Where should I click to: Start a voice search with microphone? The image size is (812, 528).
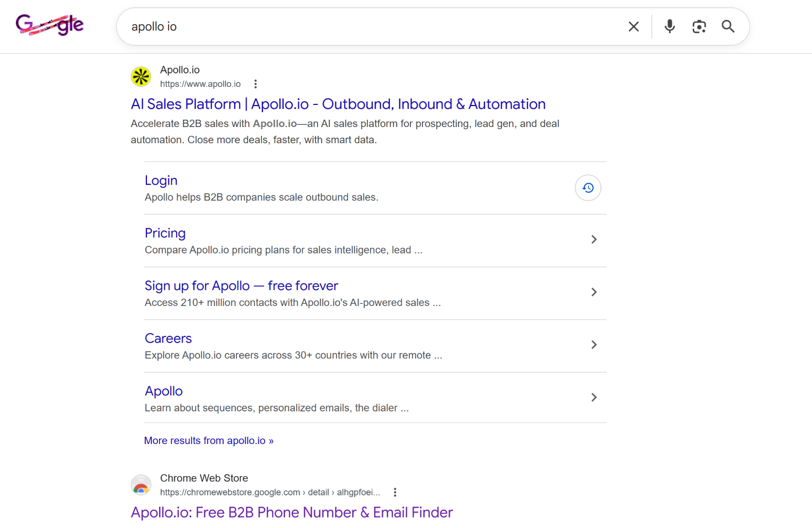pyautogui.click(x=669, y=27)
